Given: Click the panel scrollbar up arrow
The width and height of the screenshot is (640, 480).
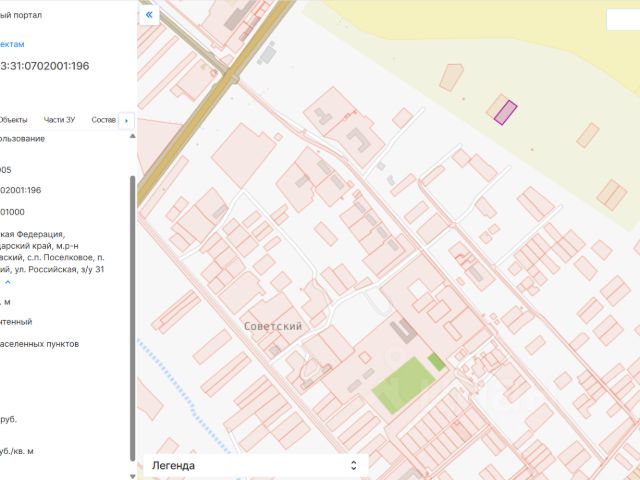Looking at the screenshot, I should click(132, 136).
